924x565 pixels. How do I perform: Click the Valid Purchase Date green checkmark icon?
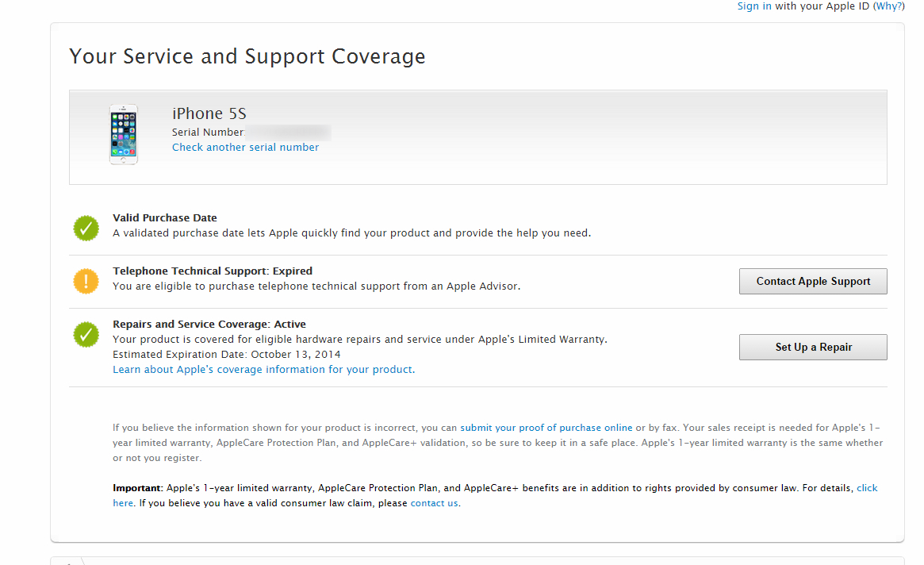(x=86, y=229)
